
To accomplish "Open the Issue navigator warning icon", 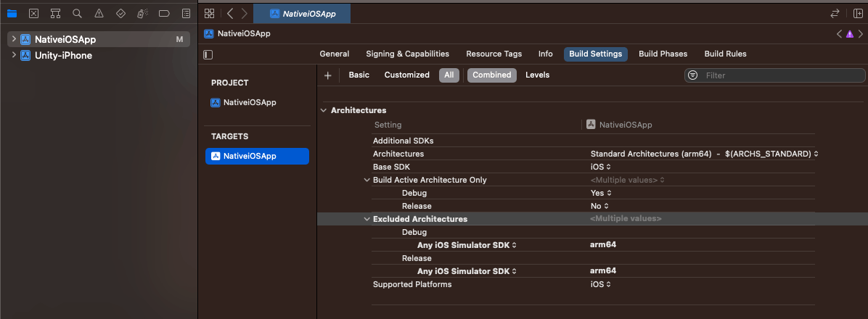I will [99, 13].
